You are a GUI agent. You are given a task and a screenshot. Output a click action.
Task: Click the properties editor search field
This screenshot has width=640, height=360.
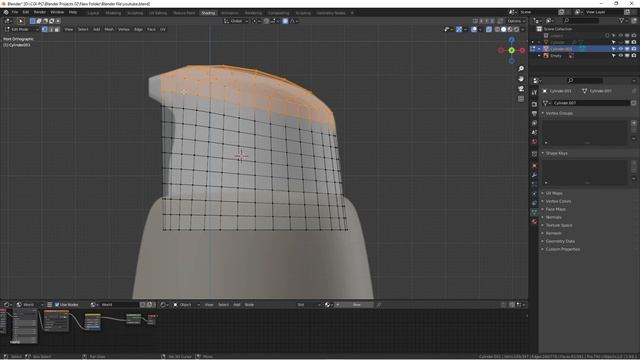[585, 80]
